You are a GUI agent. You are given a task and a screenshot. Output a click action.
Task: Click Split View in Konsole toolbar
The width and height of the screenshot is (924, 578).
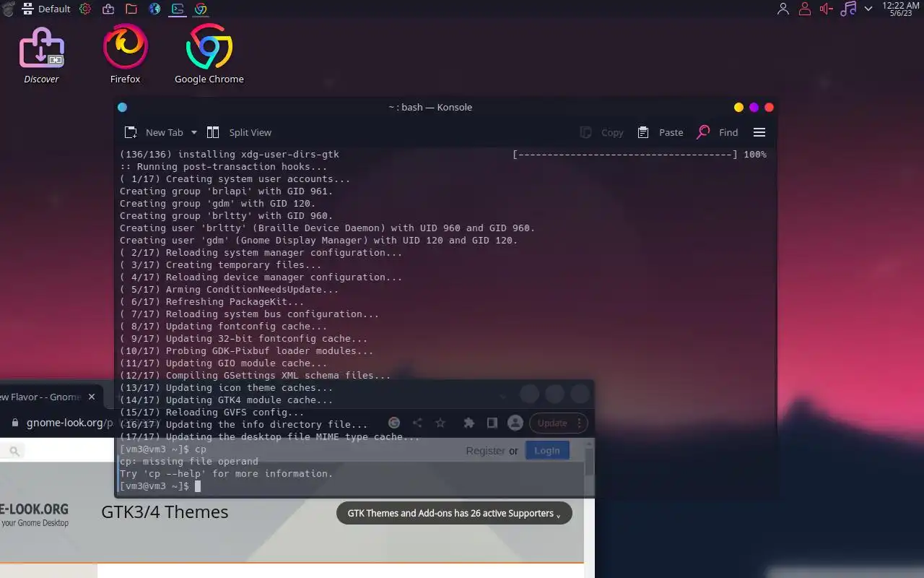click(239, 132)
